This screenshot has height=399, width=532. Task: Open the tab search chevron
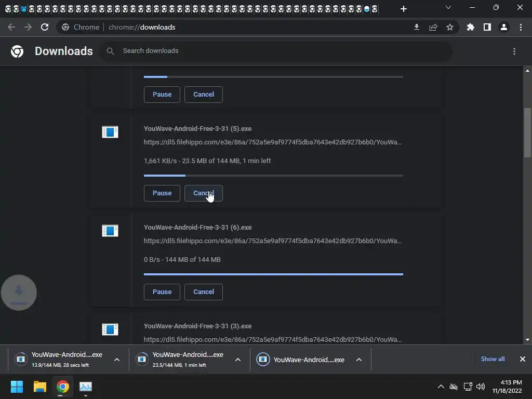(x=448, y=7)
